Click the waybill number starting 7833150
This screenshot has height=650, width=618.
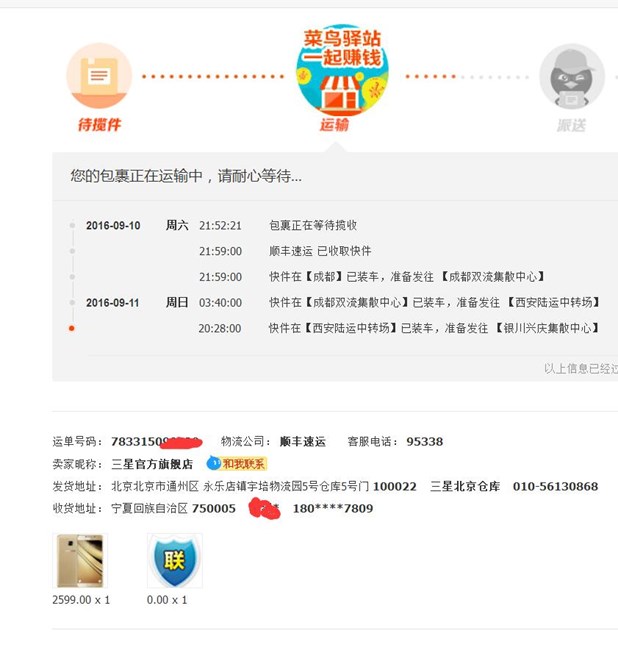[156, 442]
